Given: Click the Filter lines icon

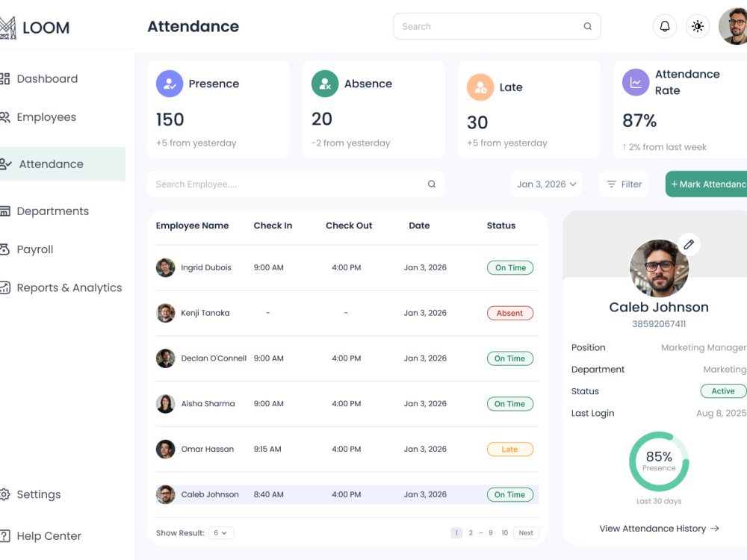Looking at the screenshot, I should pyautogui.click(x=611, y=184).
